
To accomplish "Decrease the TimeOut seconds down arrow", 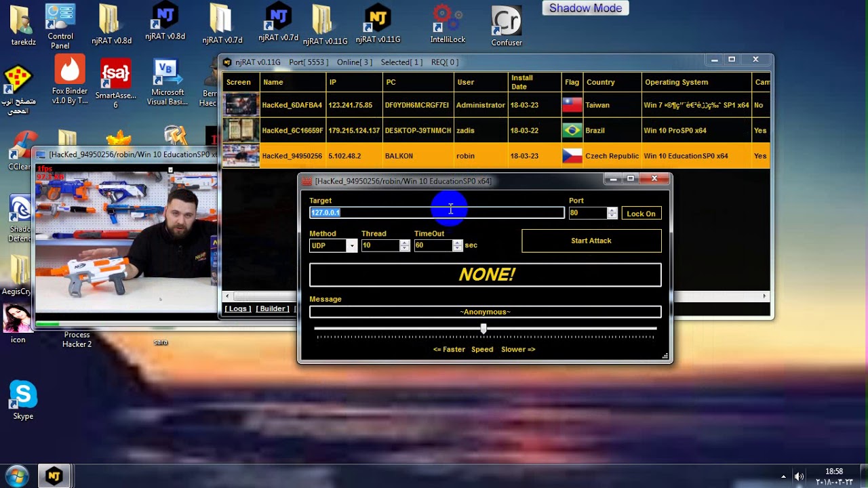I will (457, 248).
